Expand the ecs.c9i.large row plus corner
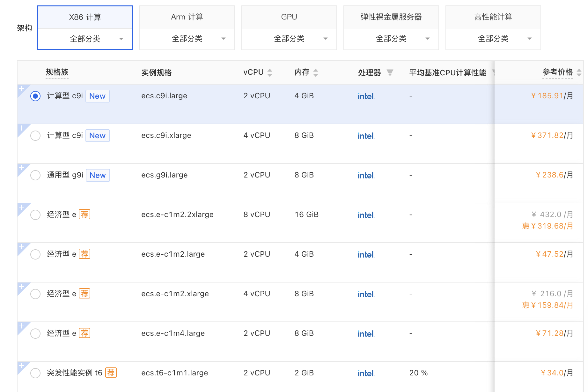 click(x=21, y=88)
